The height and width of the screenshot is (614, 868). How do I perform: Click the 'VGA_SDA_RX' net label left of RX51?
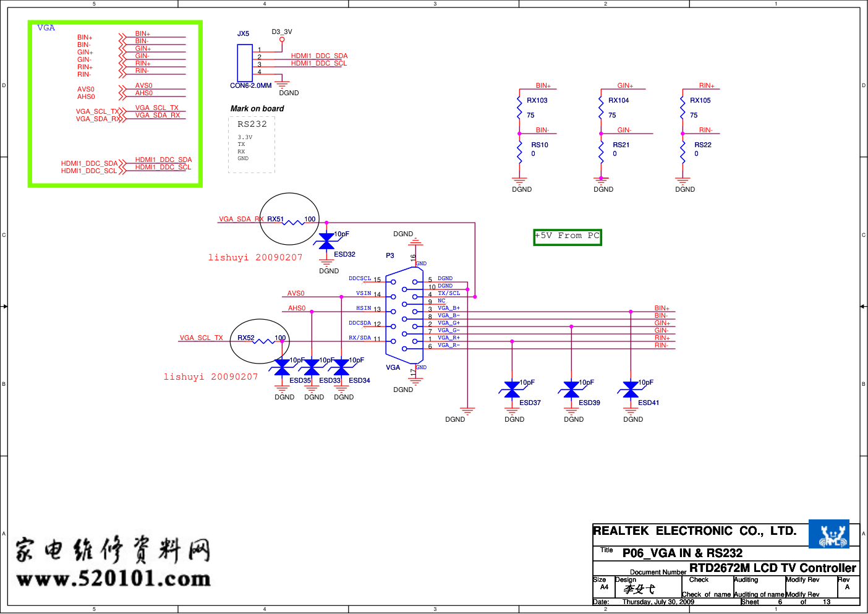pos(241,219)
